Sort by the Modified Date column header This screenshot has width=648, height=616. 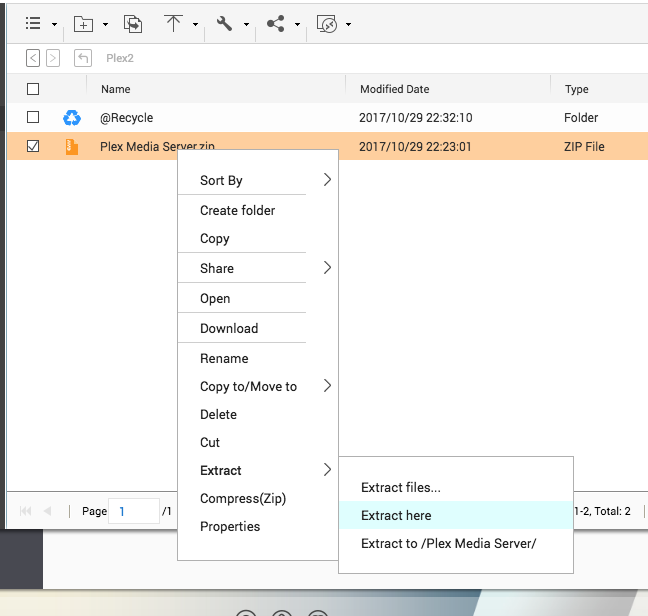point(395,89)
